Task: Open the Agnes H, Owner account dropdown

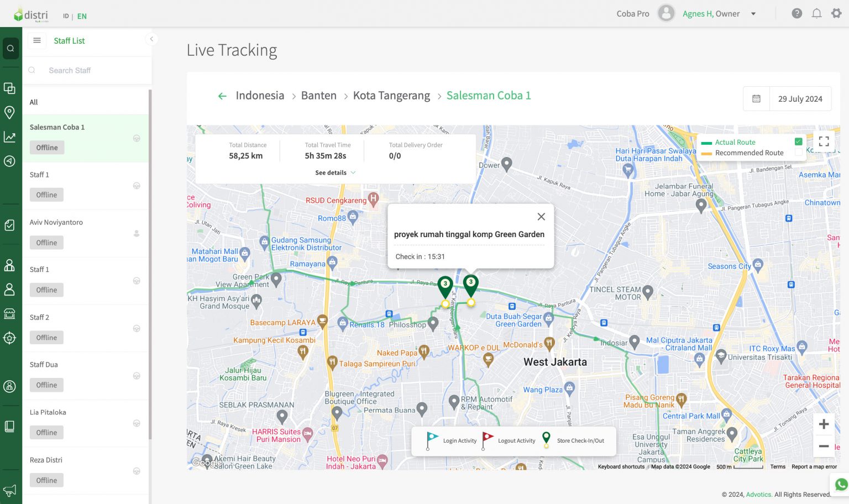Action: 753,14
